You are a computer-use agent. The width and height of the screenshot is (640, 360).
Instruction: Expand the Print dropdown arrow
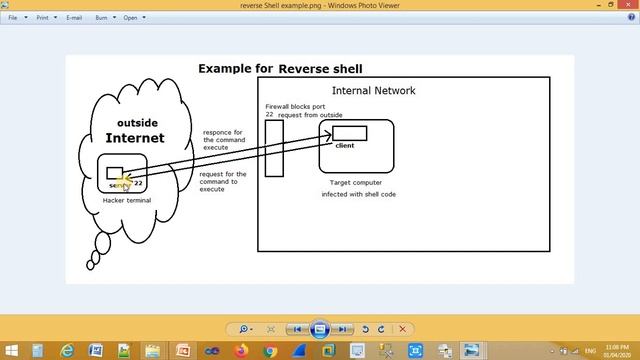click(x=55, y=18)
